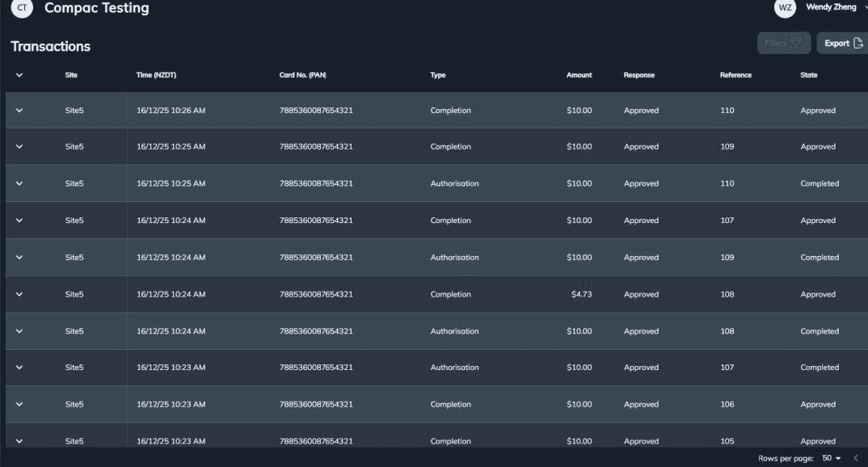
Task: Click the Reference column header
Action: tap(735, 75)
